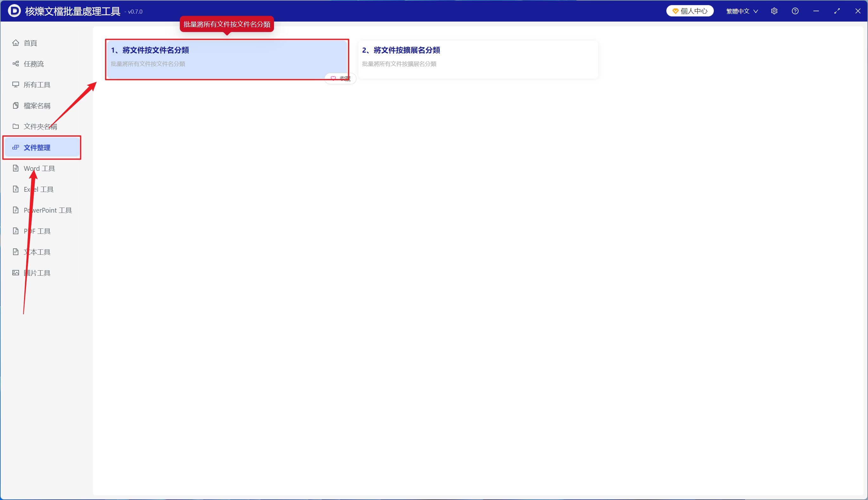Click the folder icon beside 文件夾名稱
Screen dimensions: 868x500
coord(16,126)
